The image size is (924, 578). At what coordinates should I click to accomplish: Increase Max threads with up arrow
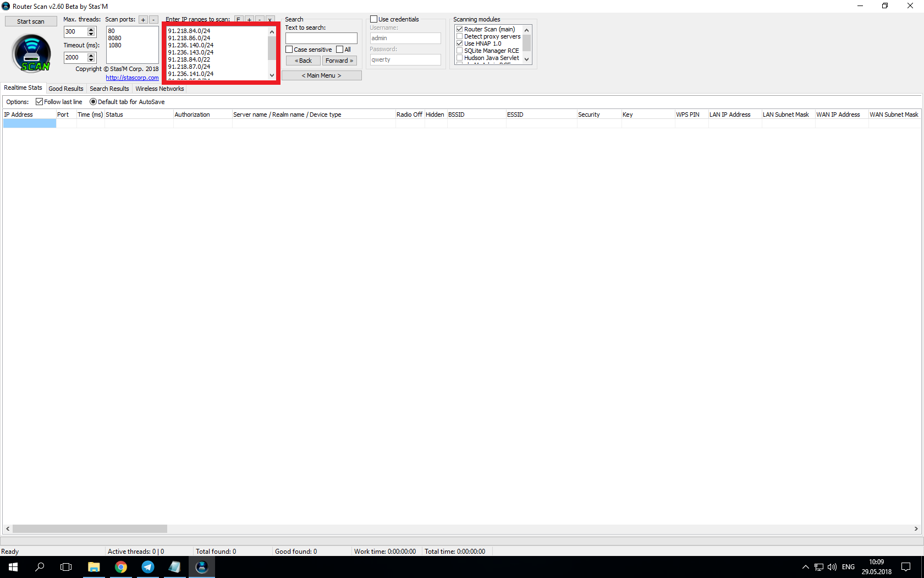[x=91, y=29]
